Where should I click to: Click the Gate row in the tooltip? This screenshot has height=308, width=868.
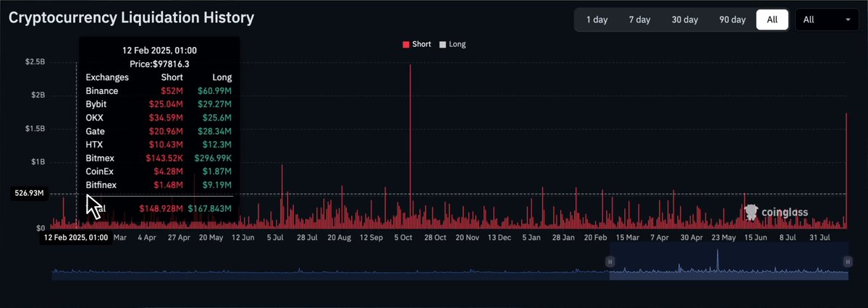[159, 131]
